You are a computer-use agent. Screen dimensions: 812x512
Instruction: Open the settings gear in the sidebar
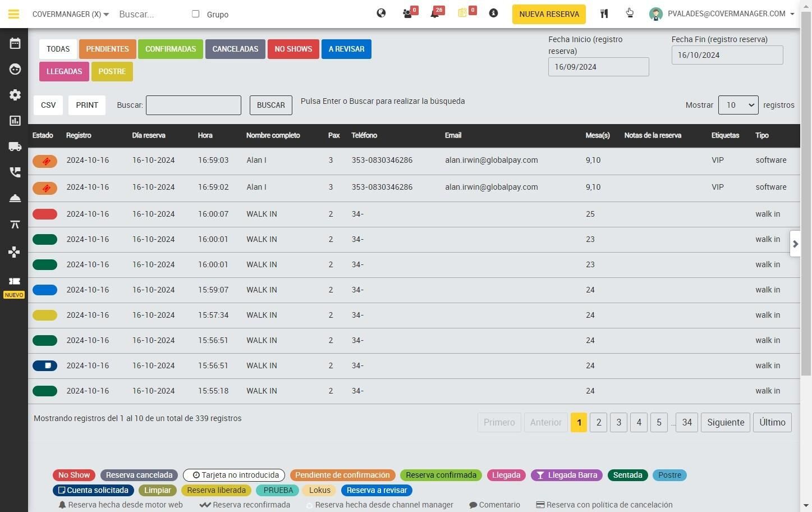15,95
